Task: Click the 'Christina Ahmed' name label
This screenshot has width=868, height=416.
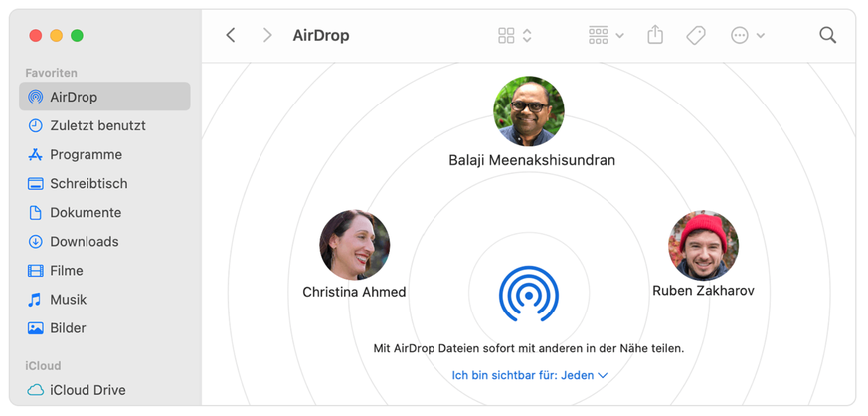Action: click(x=354, y=292)
